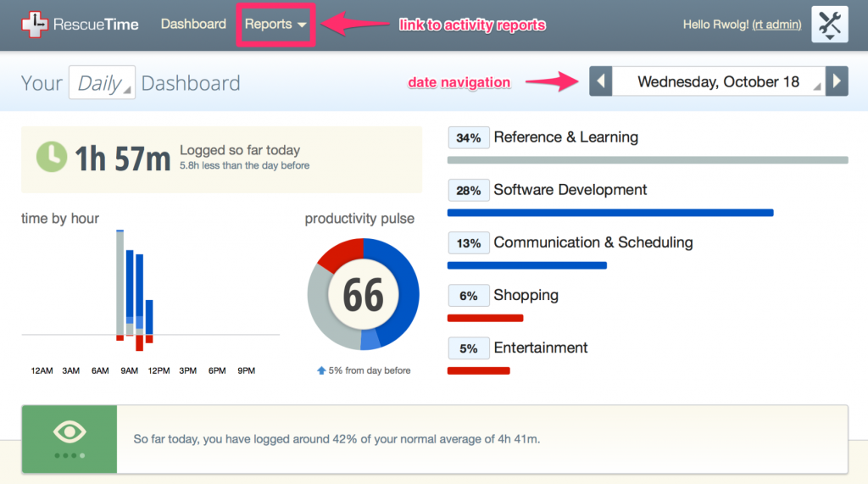
Task: Click the red Shopping progress bar
Action: 485,318
